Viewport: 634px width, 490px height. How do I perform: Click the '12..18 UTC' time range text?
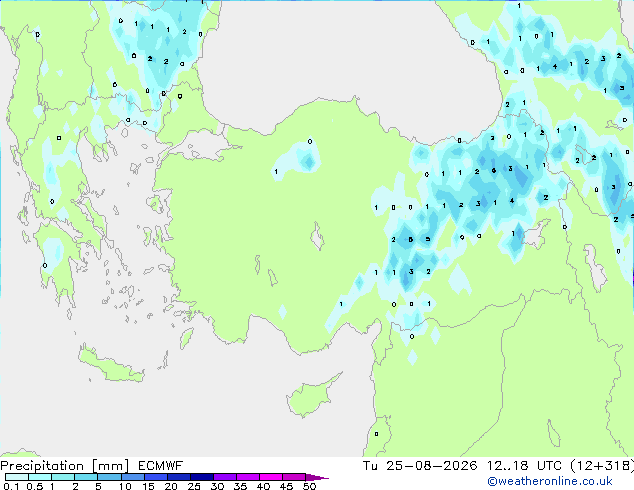point(524,466)
